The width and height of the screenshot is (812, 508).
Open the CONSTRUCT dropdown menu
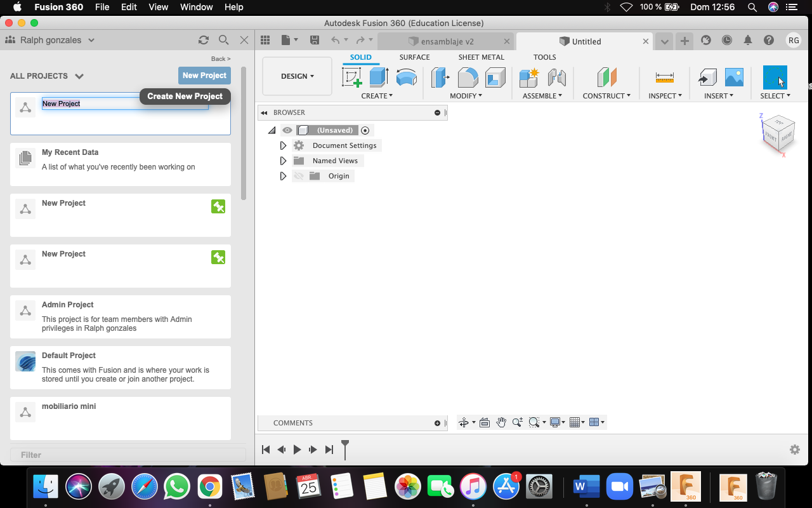tap(606, 96)
